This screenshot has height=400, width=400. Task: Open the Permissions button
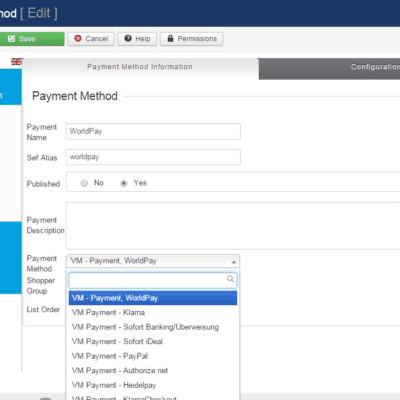[x=192, y=39]
